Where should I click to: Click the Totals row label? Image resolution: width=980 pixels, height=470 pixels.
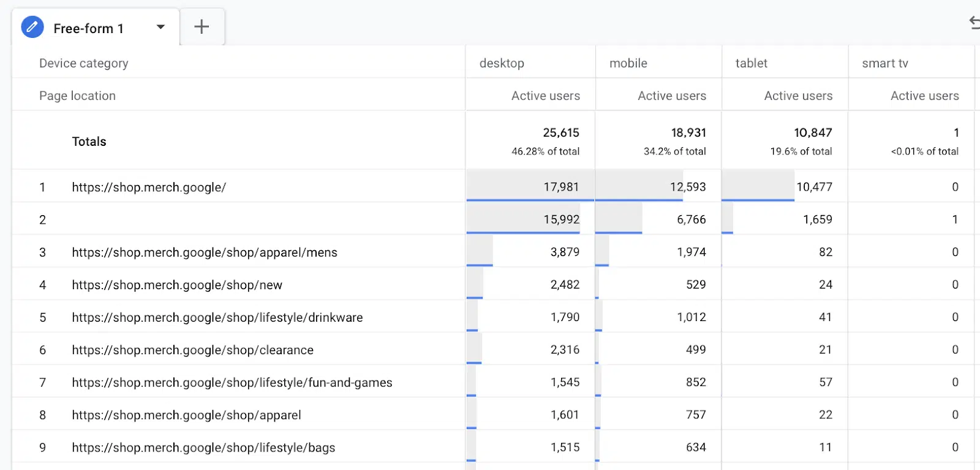click(89, 142)
